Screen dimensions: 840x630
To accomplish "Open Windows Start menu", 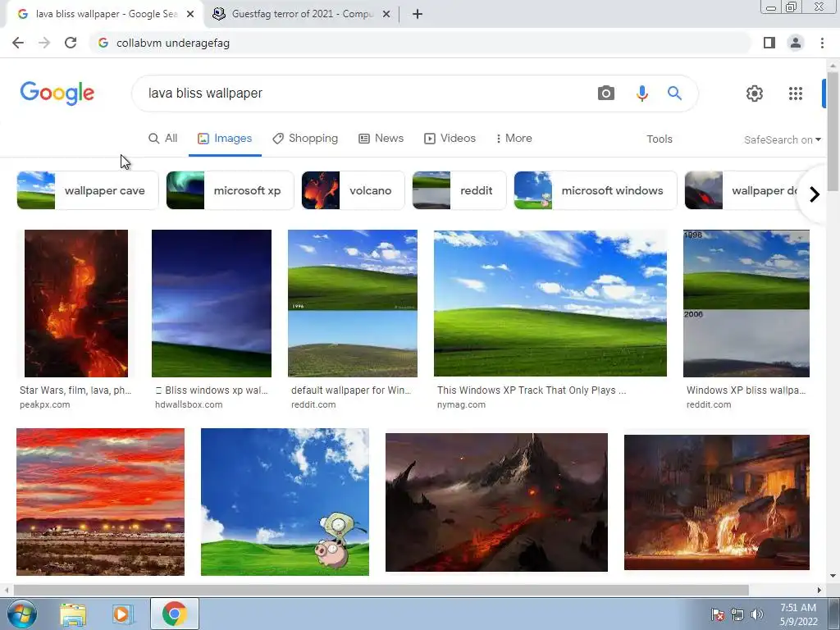I will (x=22, y=614).
